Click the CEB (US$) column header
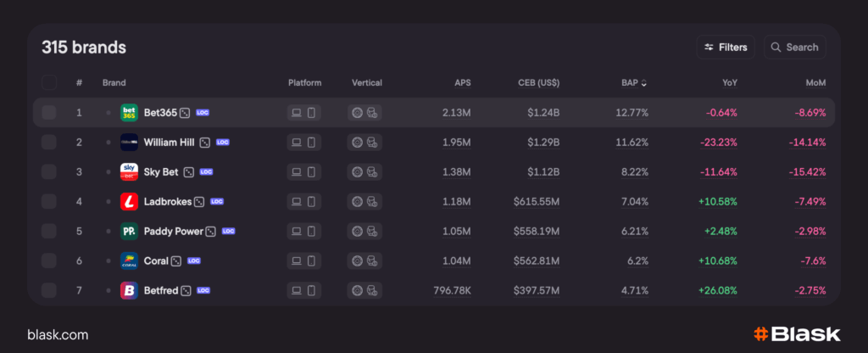The height and width of the screenshot is (353, 868). 538,83
